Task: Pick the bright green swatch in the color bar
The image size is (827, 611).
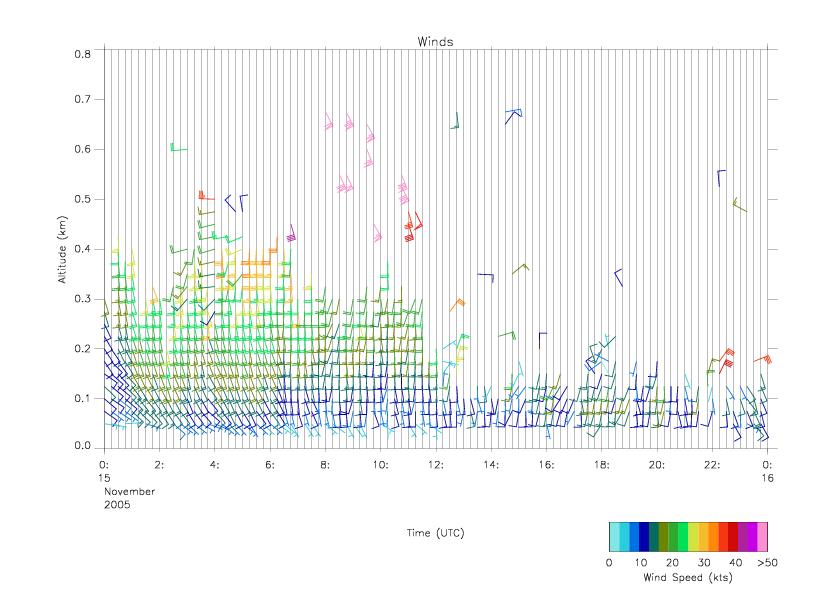Action: (684, 537)
